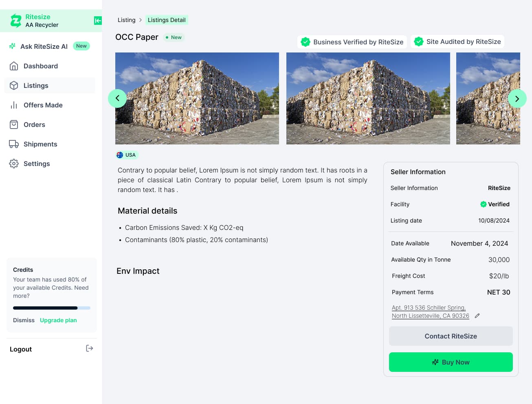Advance images with the right carousel arrow
The width and height of the screenshot is (532, 404).
click(x=517, y=98)
